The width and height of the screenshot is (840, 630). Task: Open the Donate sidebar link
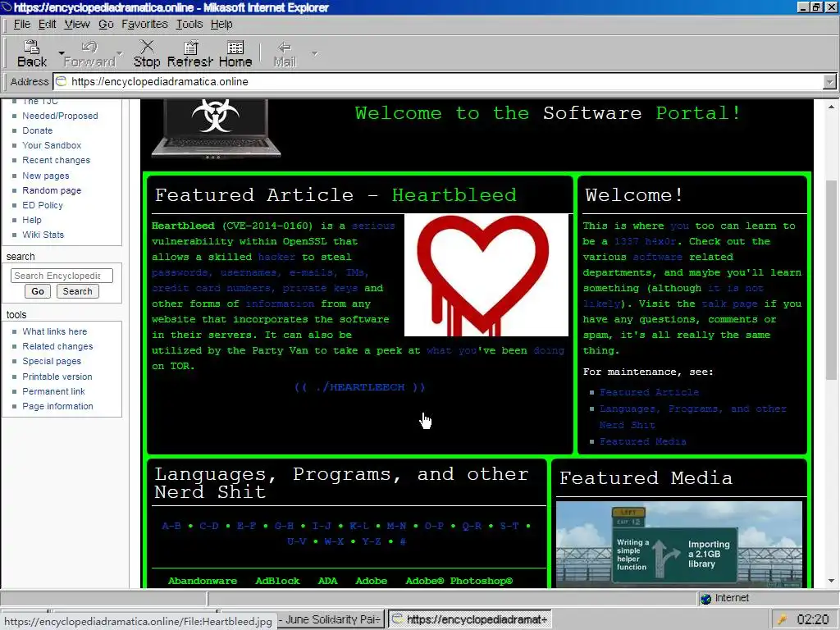[x=38, y=130]
